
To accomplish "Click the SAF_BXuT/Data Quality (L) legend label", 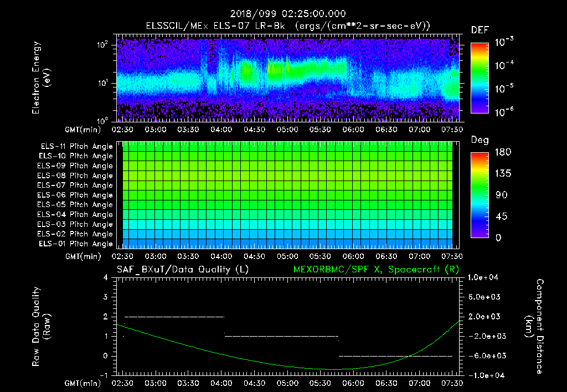I will (x=182, y=270).
